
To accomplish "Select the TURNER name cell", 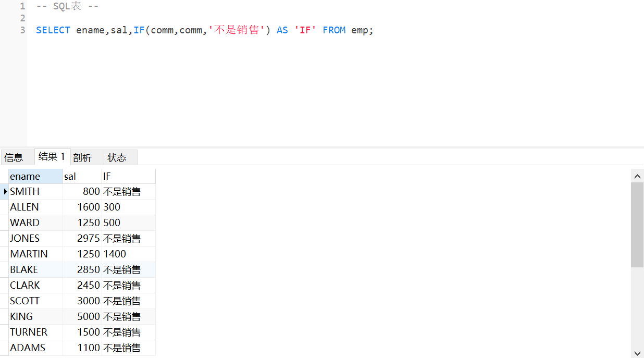I will point(36,332).
